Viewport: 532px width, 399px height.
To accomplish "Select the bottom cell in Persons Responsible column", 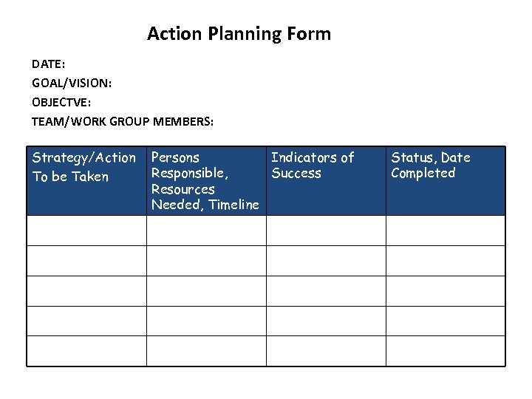I will click(x=206, y=351).
